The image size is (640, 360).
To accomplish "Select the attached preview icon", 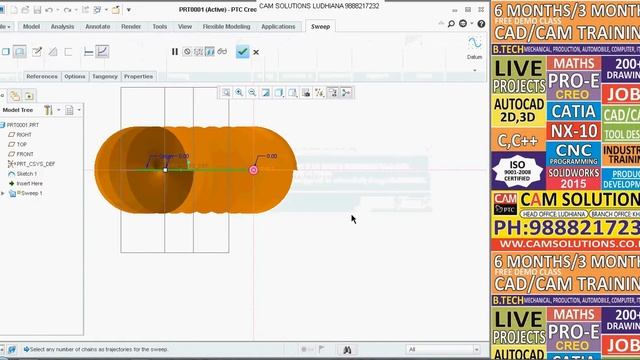I will (x=209, y=52).
